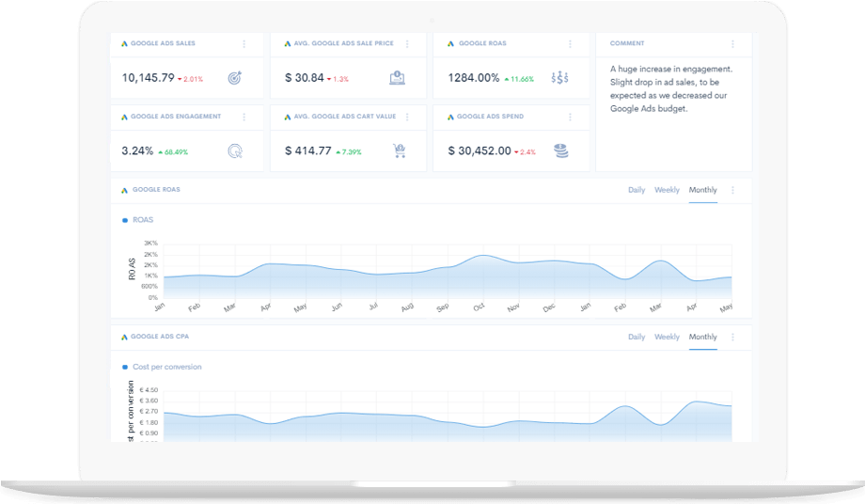Image resolution: width=865 pixels, height=504 pixels.
Task: Switch Google ROAS chart to Daily view
Action: [x=637, y=190]
